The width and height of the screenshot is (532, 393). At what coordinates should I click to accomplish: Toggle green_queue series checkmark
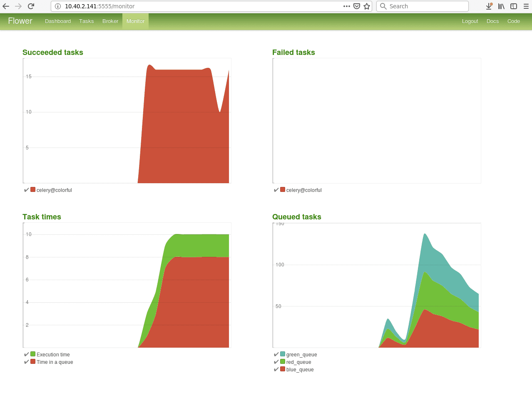pos(276,354)
